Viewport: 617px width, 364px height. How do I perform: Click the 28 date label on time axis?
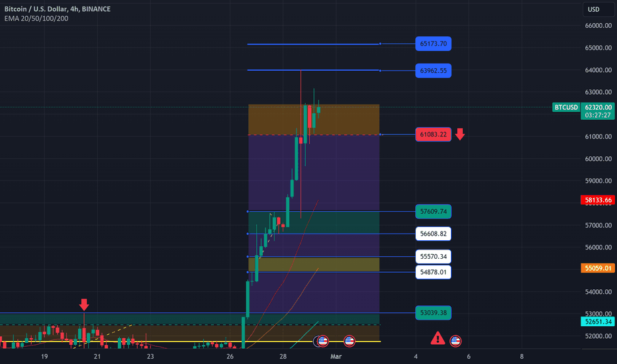[283, 357]
